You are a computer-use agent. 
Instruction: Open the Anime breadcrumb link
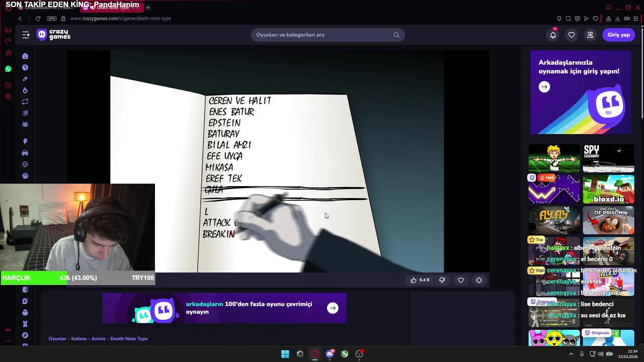click(99, 338)
